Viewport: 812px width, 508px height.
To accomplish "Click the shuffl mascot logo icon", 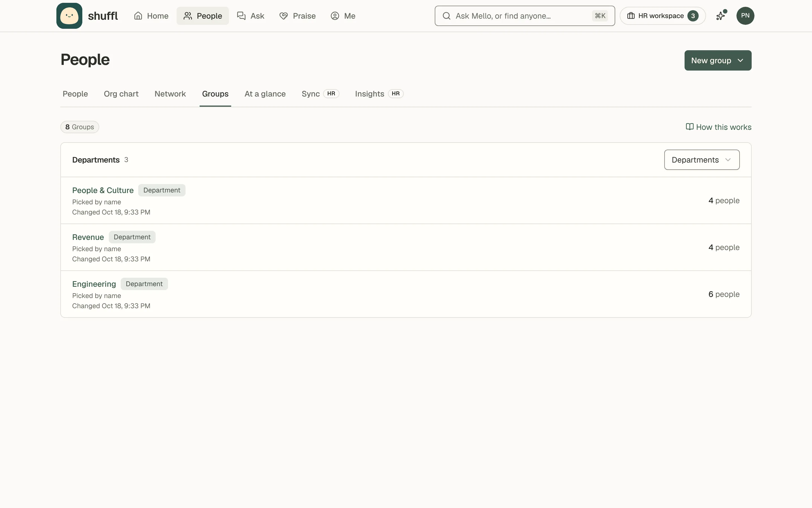I will 69,16.
